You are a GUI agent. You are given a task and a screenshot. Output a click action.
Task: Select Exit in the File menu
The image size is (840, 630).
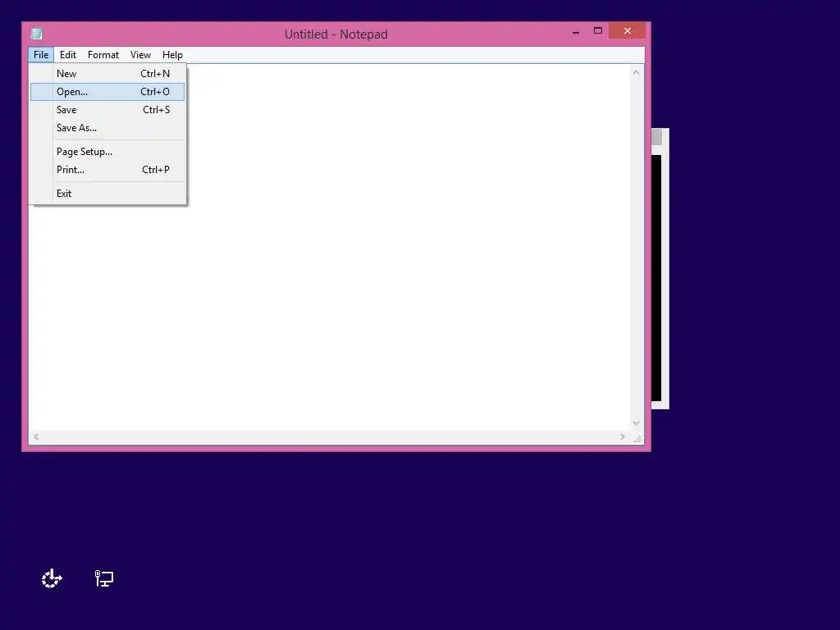[x=107, y=194]
